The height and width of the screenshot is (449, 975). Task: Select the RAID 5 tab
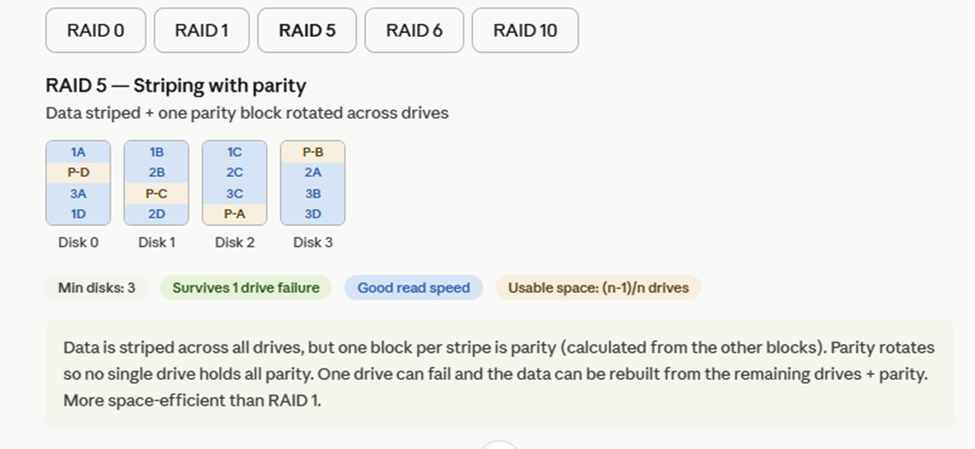[x=307, y=30]
